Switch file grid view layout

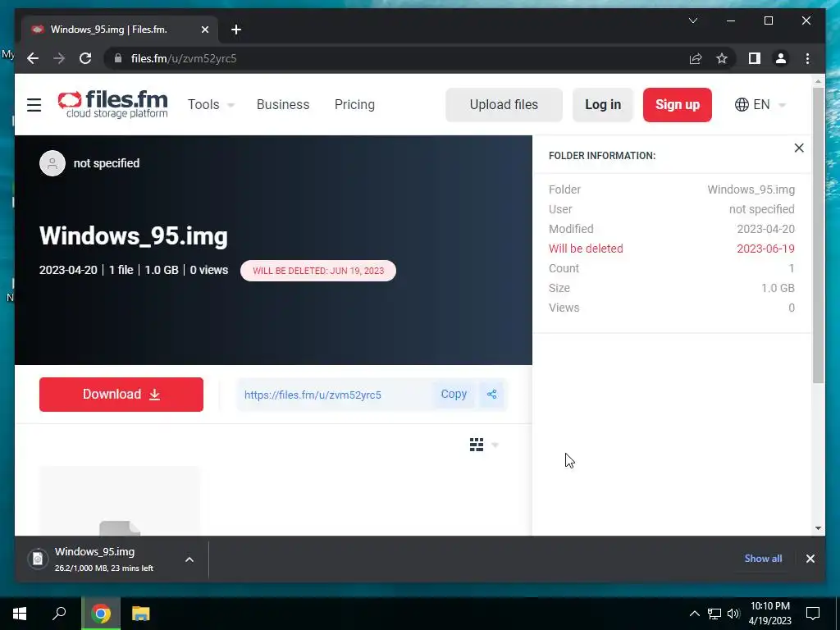click(x=477, y=445)
